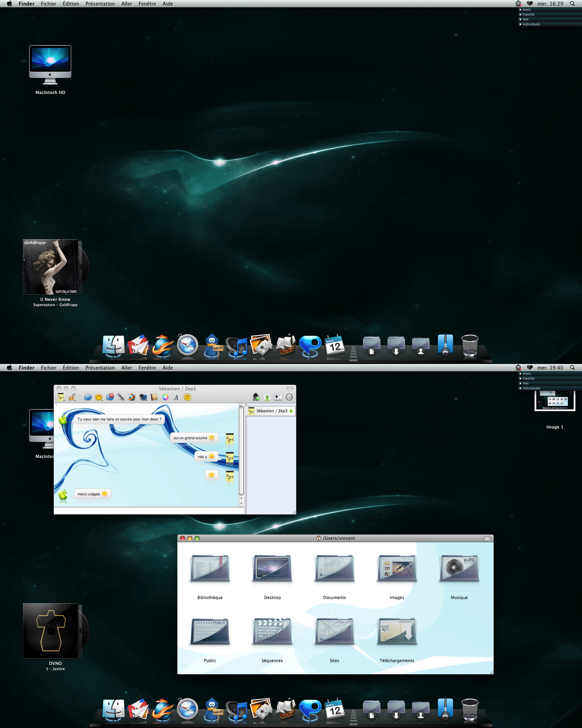582x728 pixels.
Task: Click the DVNO Justice album cover
Action: [x=51, y=631]
